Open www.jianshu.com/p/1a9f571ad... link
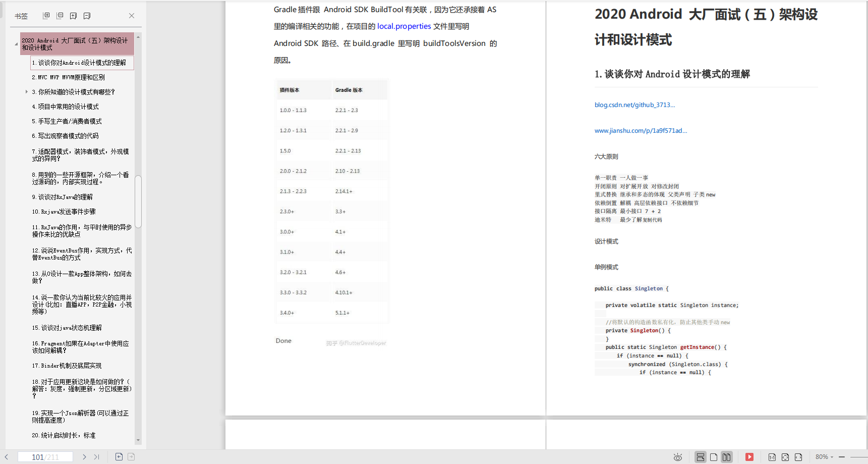This screenshot has height=464, width=868. click(x=641, y=131)
